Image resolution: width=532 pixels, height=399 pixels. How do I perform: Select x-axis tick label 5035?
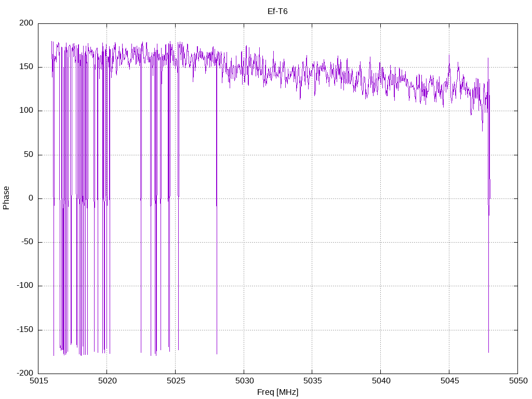point(312,381)
